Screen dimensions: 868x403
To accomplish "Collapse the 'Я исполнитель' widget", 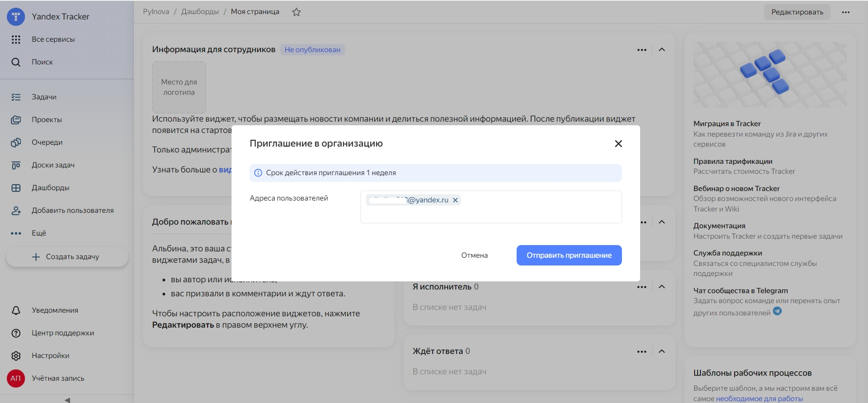I will 662,287.
